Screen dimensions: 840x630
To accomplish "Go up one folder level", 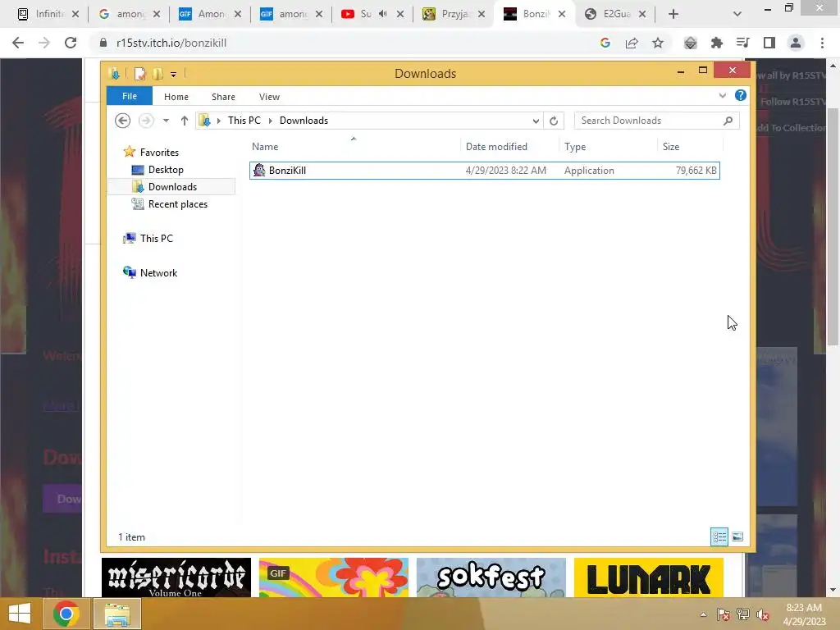I will (x=185, y=121).
